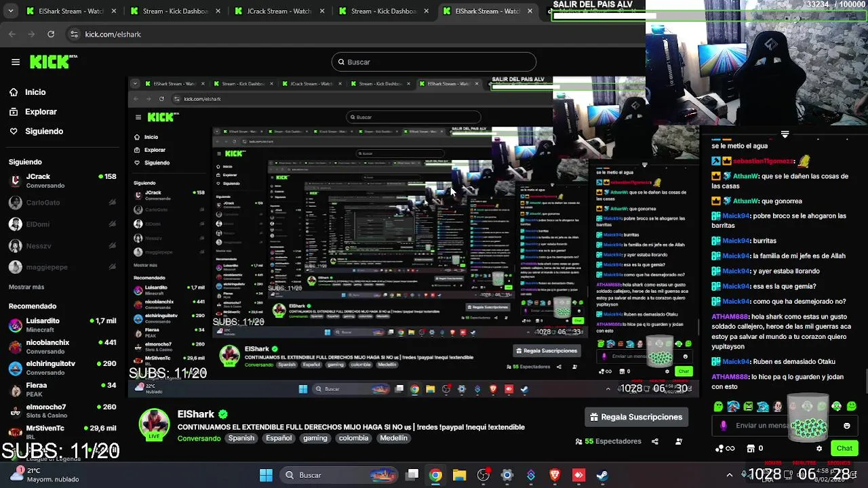Click the purple microphone icon in chat input
868x488 pixels.
(724, 426)
